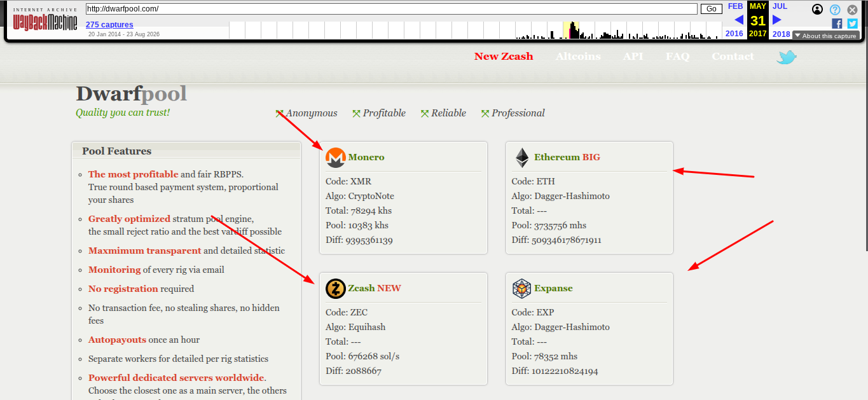Click the Ethereum diamond logo icon
868x400 pixels.
[x=522, y=158]
